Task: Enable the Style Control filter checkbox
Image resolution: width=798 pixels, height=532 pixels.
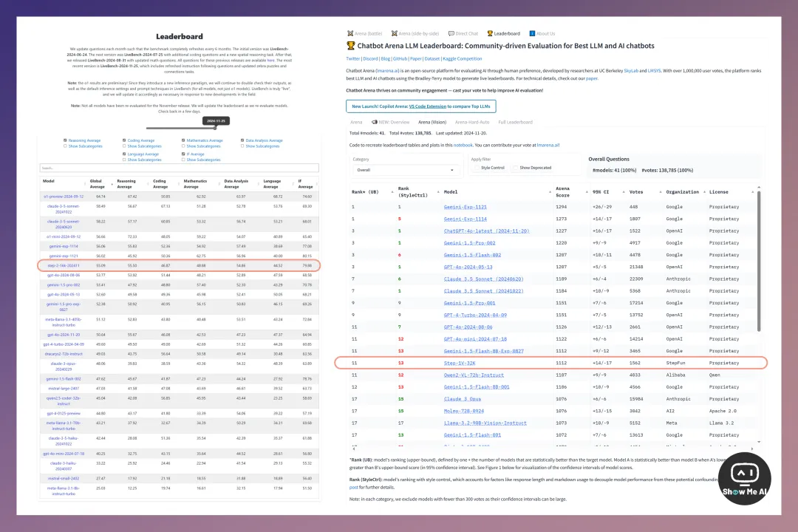Action: pos(477,168)
